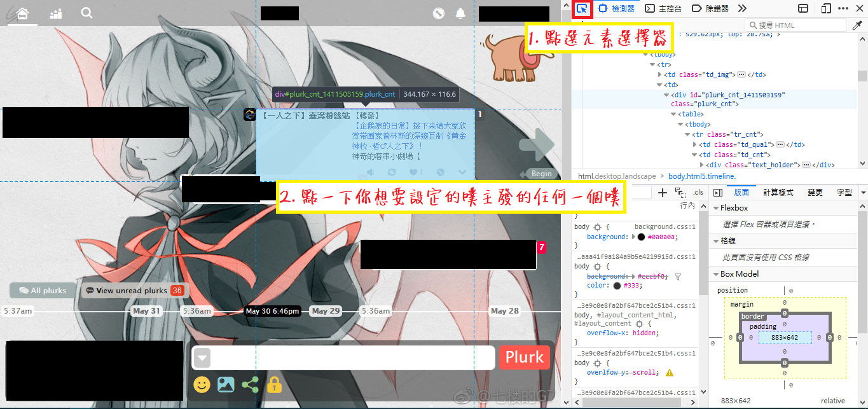Click the user avatar beside 【一人之下】 plurk
Image resolution: width=868 pixels, height=409 pixels.
click(x=249, y=114)
